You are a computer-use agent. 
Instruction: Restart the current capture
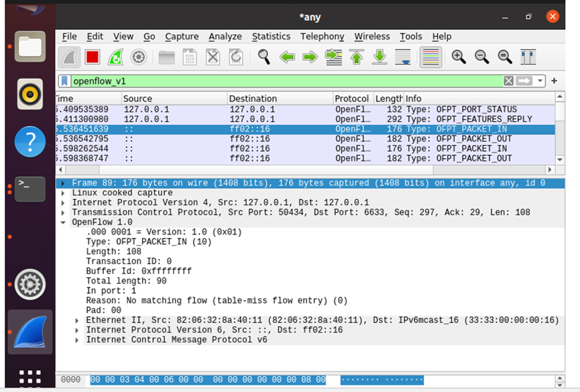click(115, 58)
